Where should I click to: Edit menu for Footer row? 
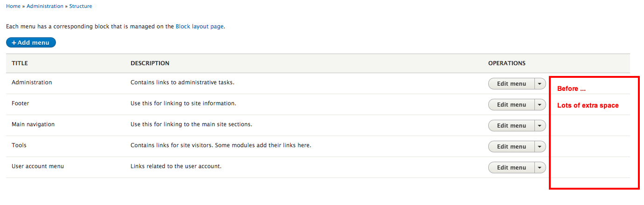[x=511, y=105]
